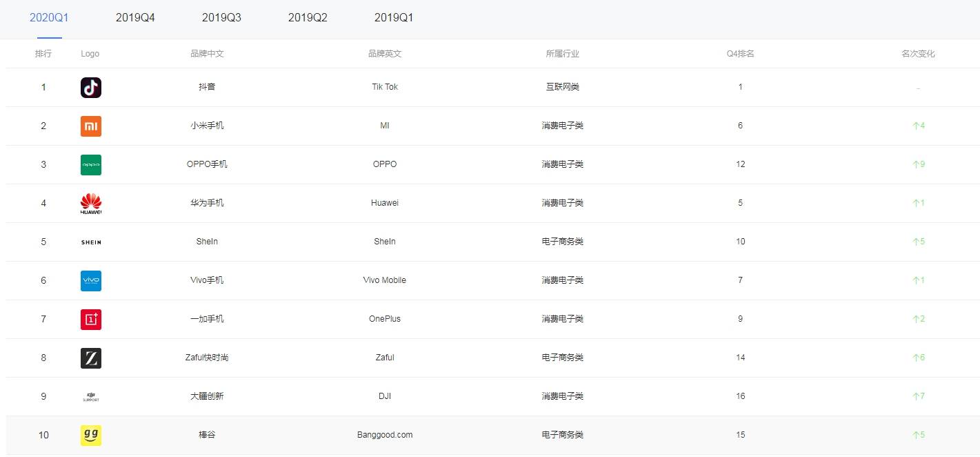Viewport: 980px width, 457px height.
Task: Click the Xiaomi MI logo
Action: [x=91, y=126]
